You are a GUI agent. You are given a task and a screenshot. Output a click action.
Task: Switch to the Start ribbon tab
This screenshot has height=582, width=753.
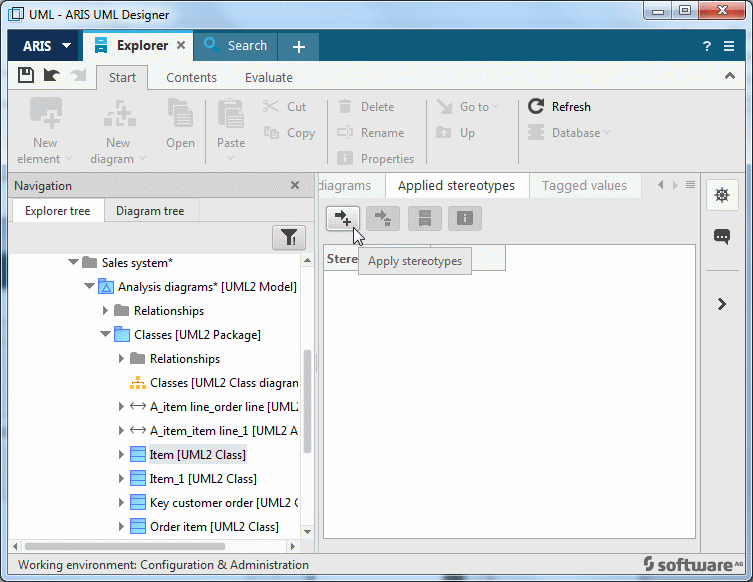(122, 77)
